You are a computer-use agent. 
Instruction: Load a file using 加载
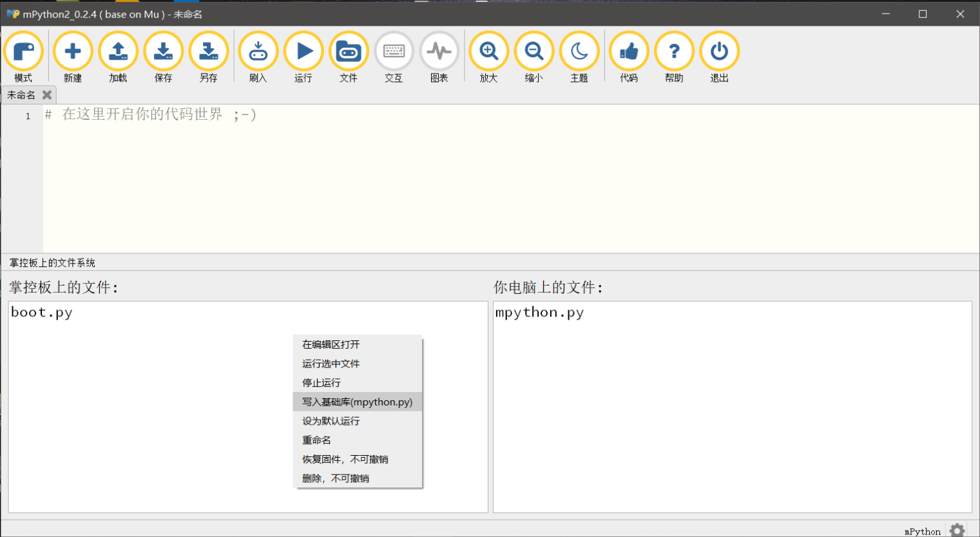(118, 57)
